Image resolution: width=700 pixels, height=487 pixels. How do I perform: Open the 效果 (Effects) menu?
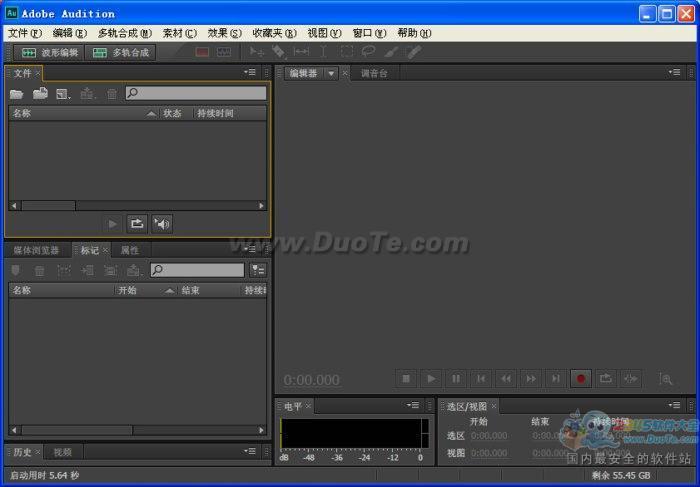click(224, 33)
